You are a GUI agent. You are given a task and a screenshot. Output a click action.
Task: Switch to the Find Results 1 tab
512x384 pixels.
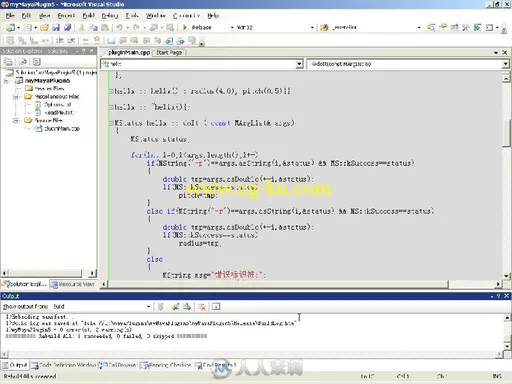216,365
